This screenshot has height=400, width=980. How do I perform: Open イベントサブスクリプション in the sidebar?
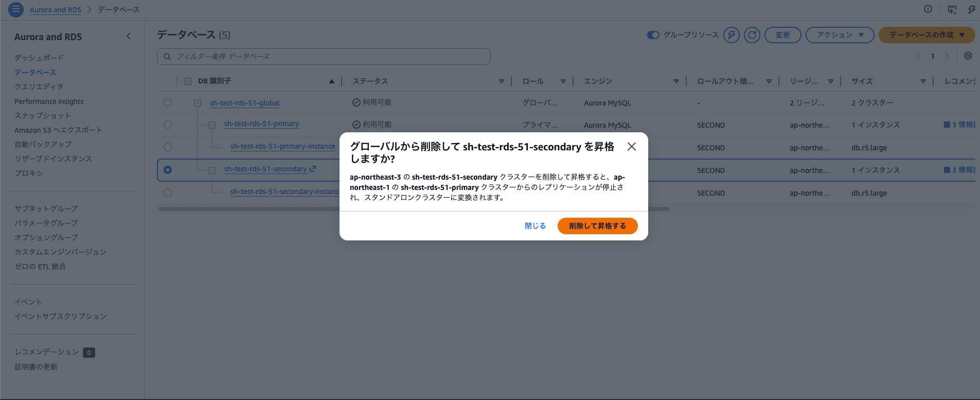pyautogui.click(x=61, y=316)
